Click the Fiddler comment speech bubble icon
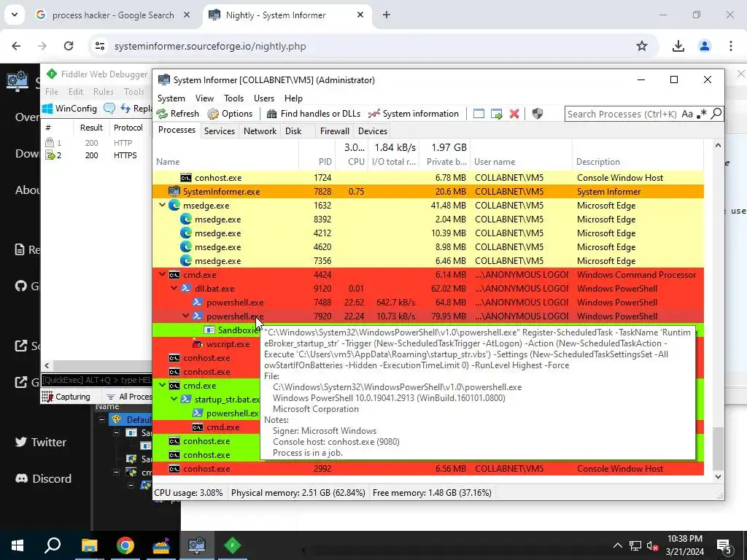 coord(109,109)
